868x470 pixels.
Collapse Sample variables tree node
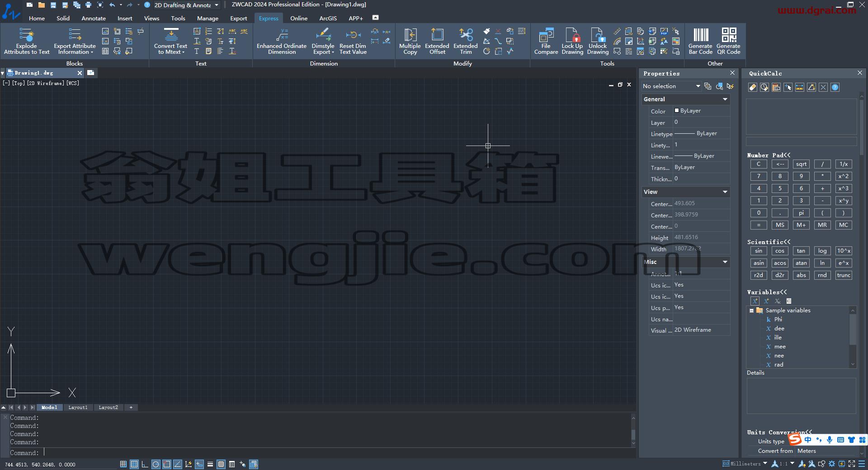(752, 310)
